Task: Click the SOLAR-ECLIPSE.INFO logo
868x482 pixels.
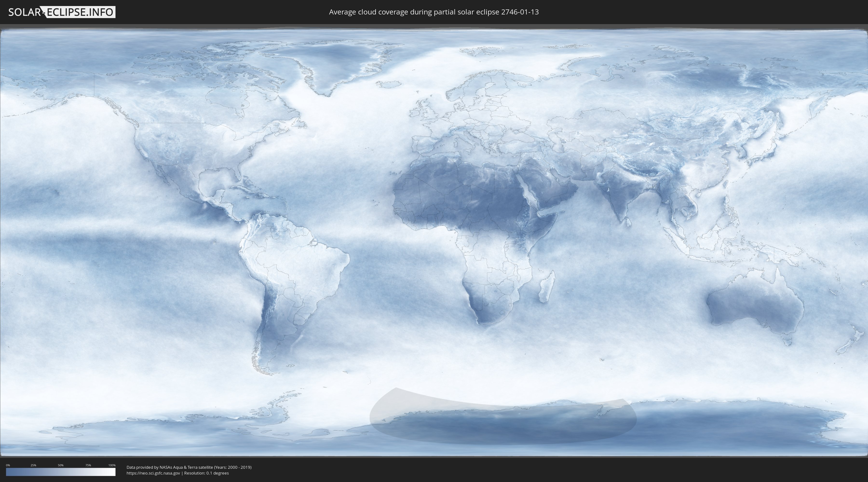Action: [62, 12]
